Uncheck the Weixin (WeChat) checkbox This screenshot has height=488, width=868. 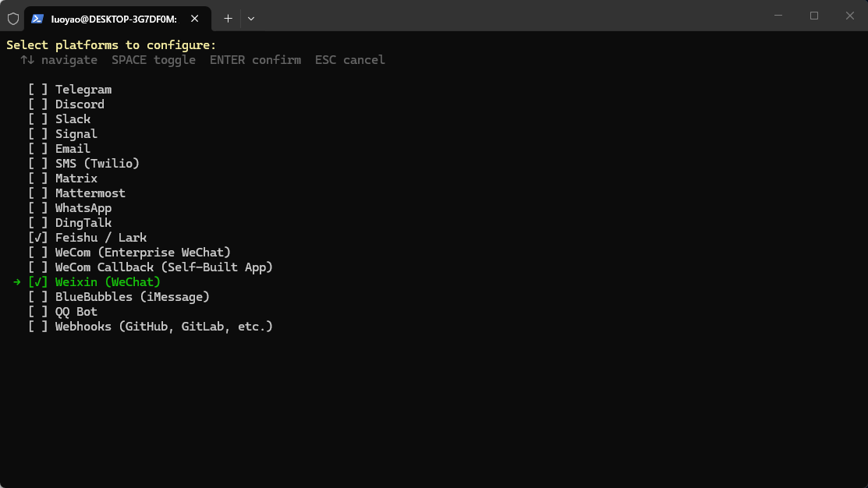(x=38, y=282)
